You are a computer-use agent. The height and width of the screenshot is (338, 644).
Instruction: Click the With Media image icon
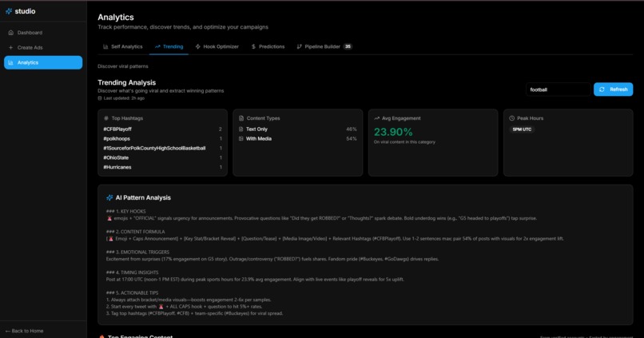point(241,139)
